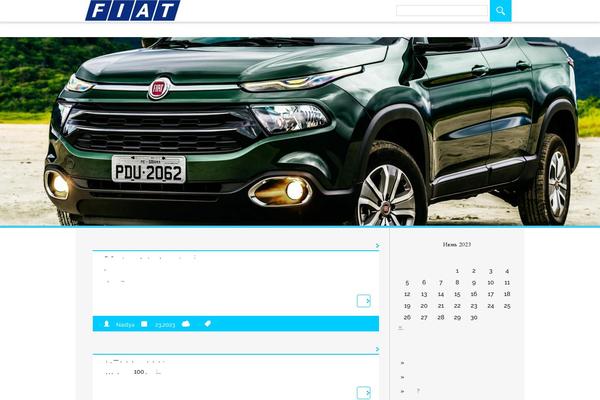
Task: Click the green Fiat pickup banner image
Action: [x=300, y=131]
